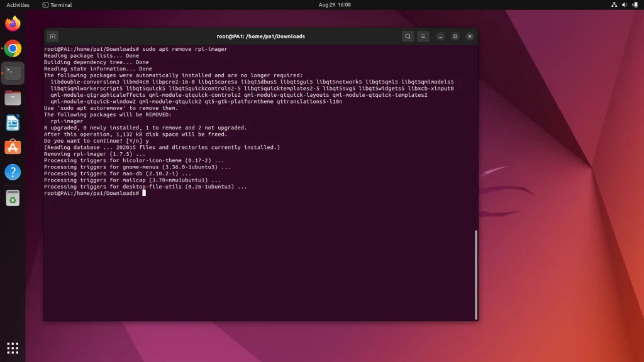Image resolution: width=644 pixels, height=362 pixels.
Task: Click 'After this operation, 1,132 kB' line
Action: coord(136,134)
